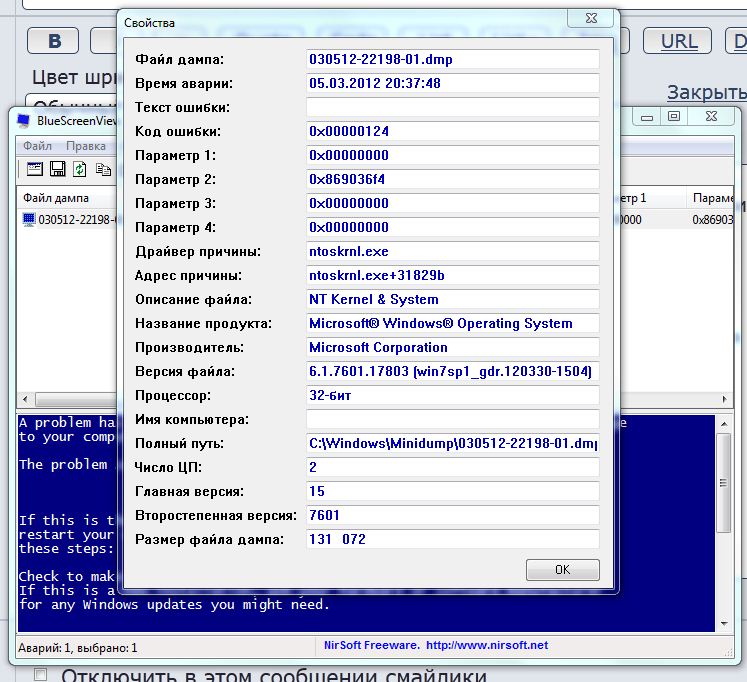Click the Версия файла field 6.1.7601.17803
The width and height of the screenshot is (747, 682).
point(453,371)
